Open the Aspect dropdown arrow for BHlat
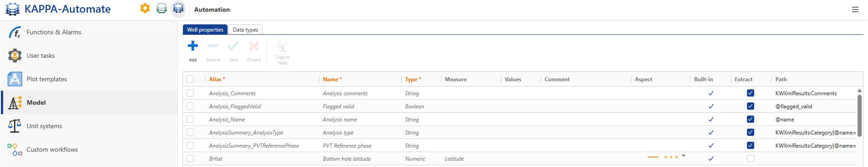Viewport: 868px width, 167px height. coord(683,156)
